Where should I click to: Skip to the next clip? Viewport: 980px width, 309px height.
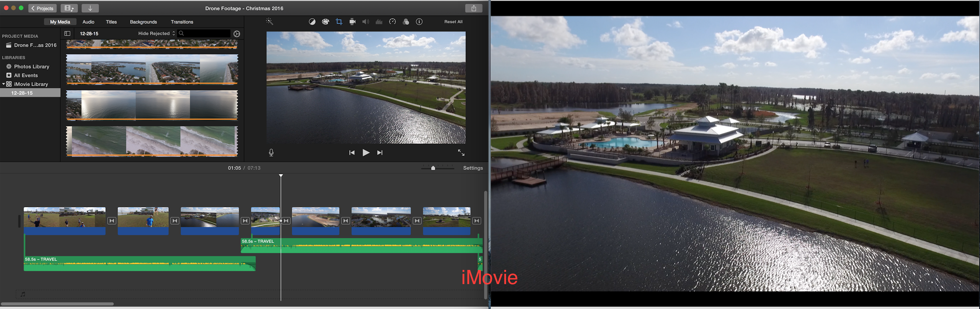coord(380,153)
